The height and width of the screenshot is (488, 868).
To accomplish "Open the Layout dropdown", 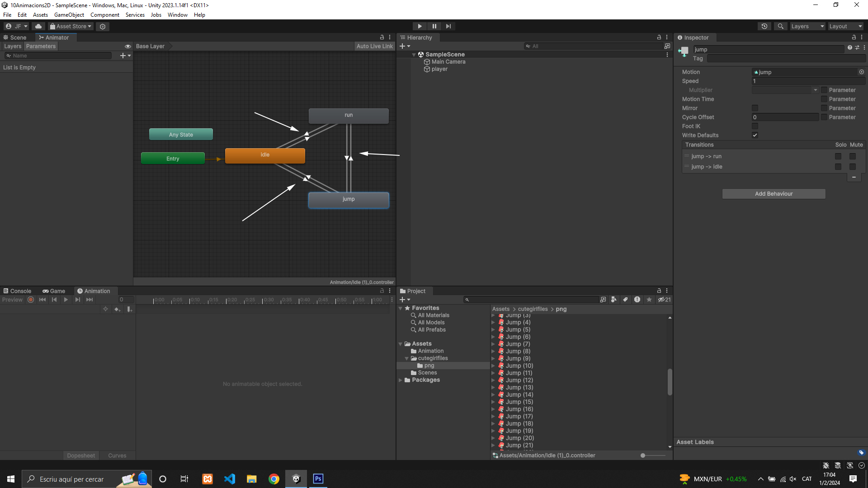I will coord(845,26).
